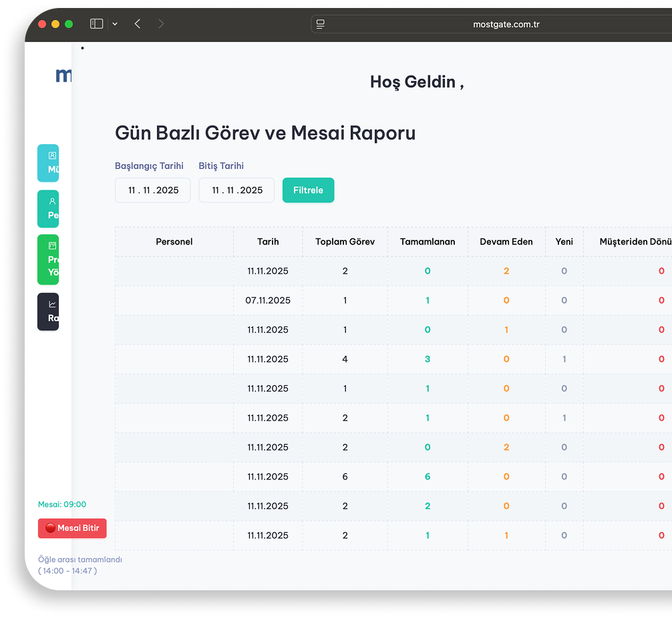Open the Bitiş Tarihi date picker

click(x=236, y=190)
